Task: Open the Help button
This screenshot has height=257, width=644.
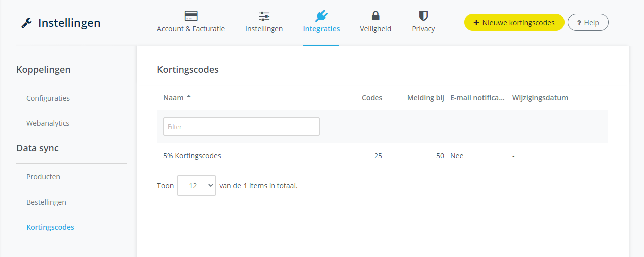Action: (588, 23)
